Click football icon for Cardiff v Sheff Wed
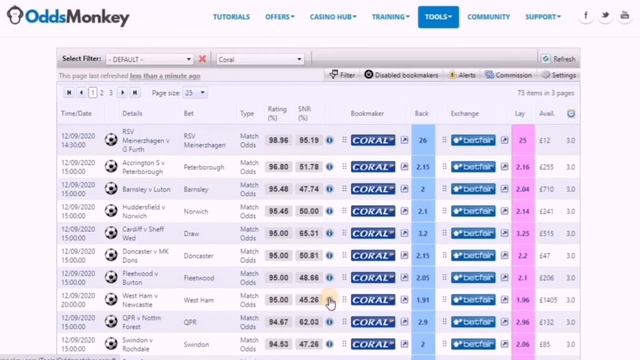The image size is (640, 360). pos(111,233)
